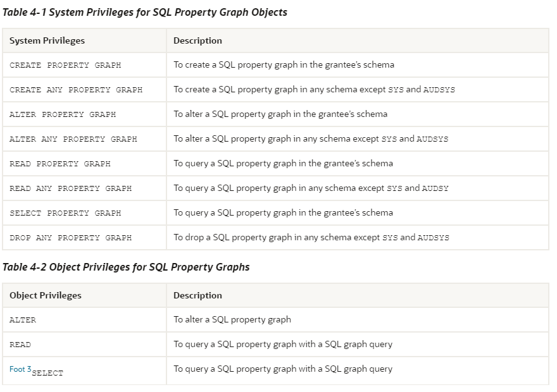
Task: Click the System Privileges column header
Action: click(47, 41)
